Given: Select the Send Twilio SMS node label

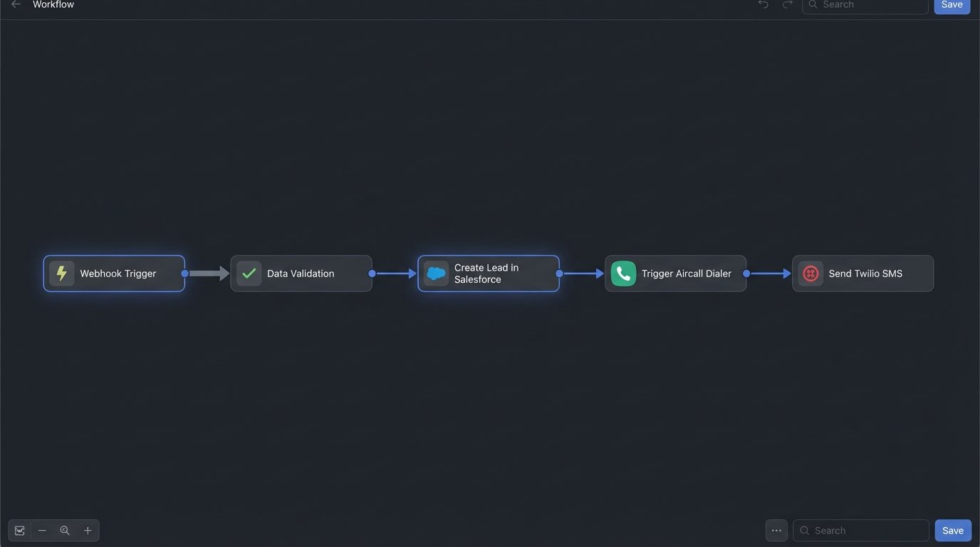Looking at the screenshot, I should 865,273.
